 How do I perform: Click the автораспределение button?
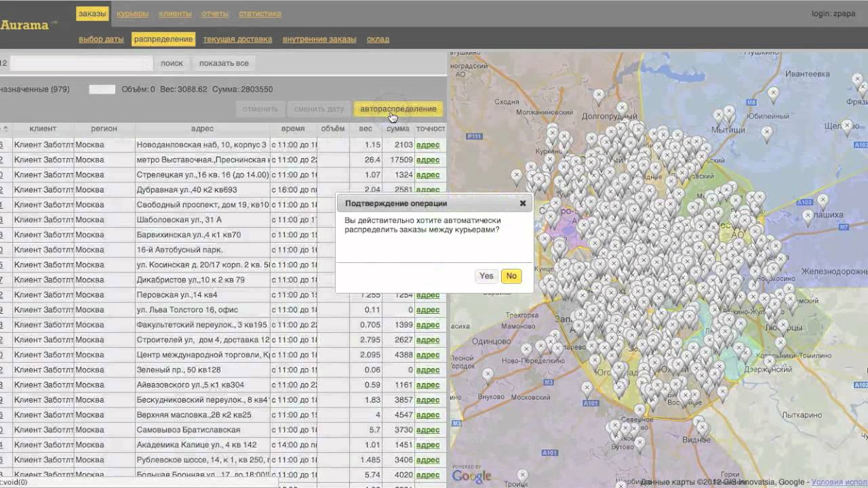point(398,109)
